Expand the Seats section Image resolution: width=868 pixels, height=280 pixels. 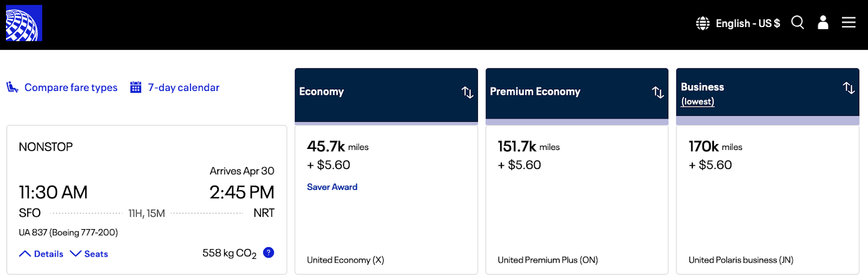pos(90,254)
